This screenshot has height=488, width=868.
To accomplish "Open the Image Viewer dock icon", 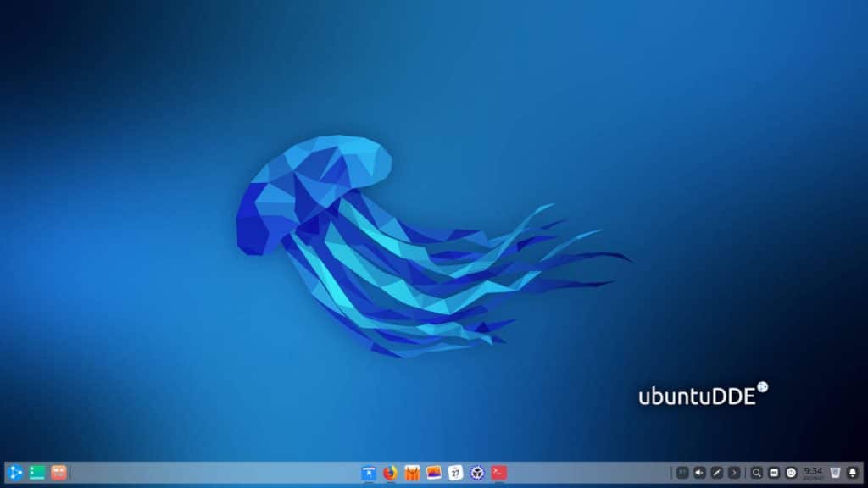I will point(434,472).
